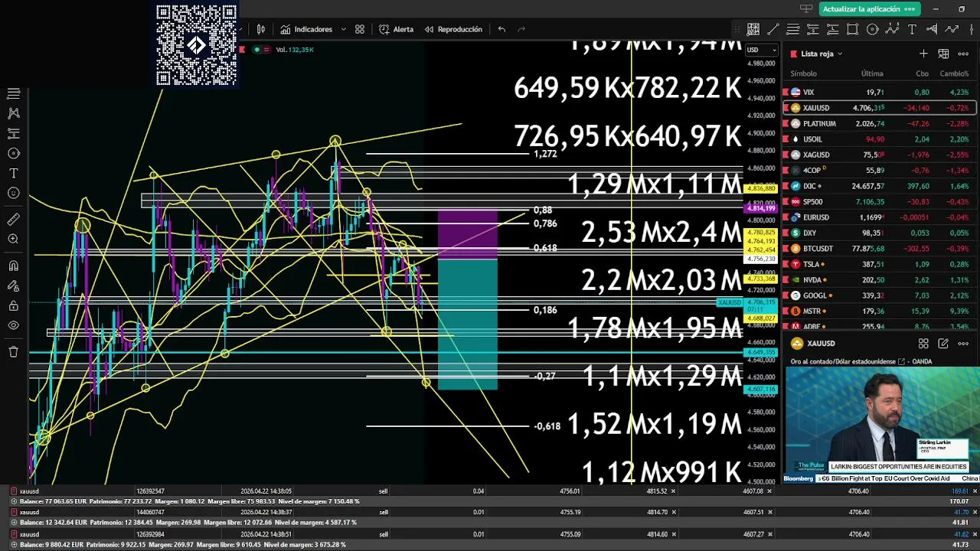Select VIX in the watchlist
Screen dimensions: 980x551
pyautogui.click(x=879, y=92)
